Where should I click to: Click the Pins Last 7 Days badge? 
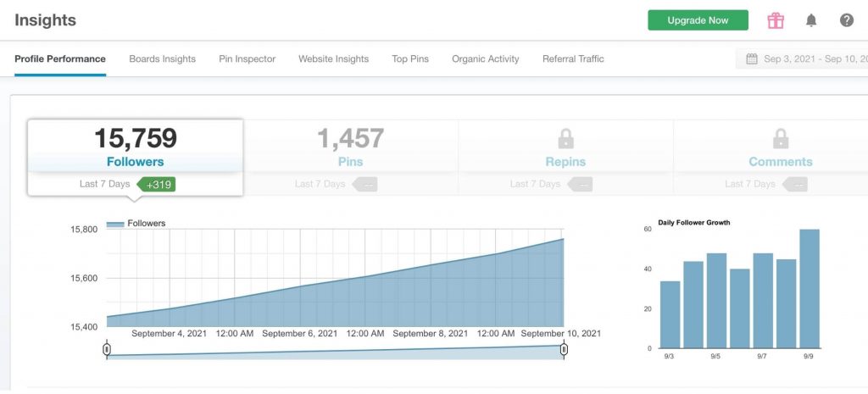364,184
